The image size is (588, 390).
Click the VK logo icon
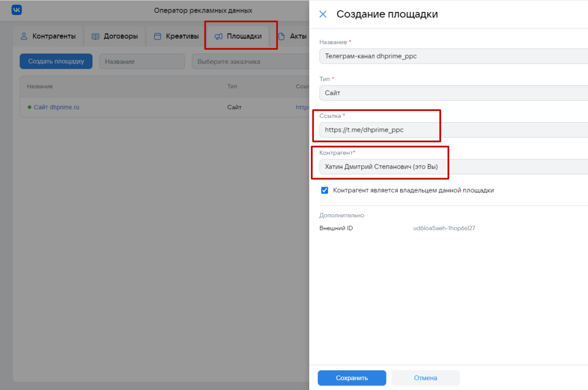click(16, 10)
